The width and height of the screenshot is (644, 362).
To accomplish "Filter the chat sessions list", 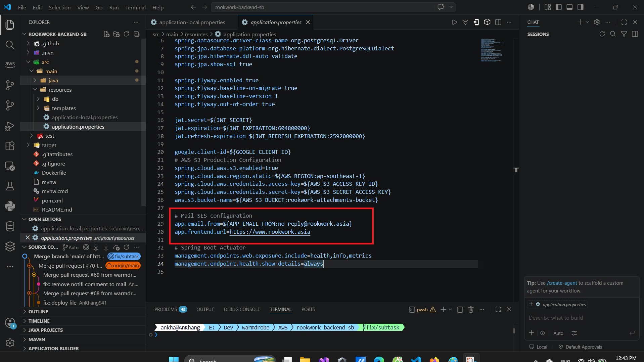I will point(624,34).
